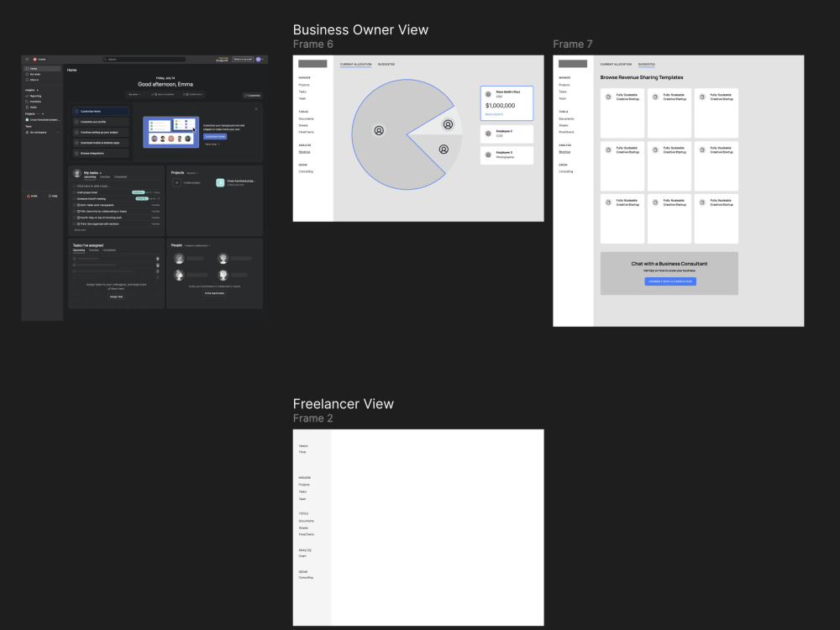Click the Assign task button
The image size is (840, 630).
pos(116,297)
